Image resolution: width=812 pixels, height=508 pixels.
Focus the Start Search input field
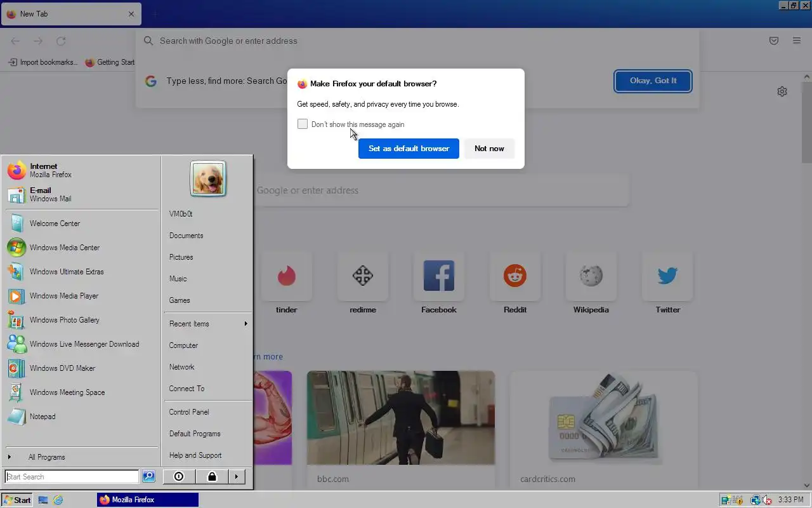(x=72, y=476)
